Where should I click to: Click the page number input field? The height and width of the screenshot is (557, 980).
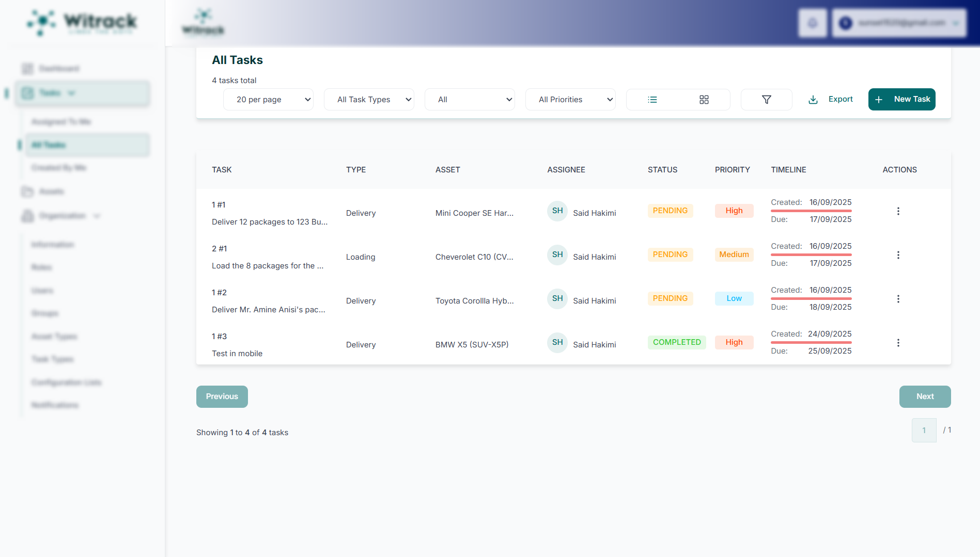point(924,430)
